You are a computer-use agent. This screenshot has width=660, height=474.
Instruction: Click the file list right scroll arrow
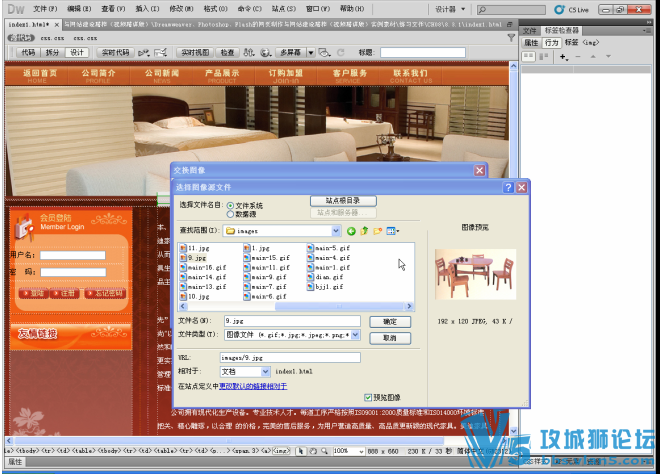(409, 306)
